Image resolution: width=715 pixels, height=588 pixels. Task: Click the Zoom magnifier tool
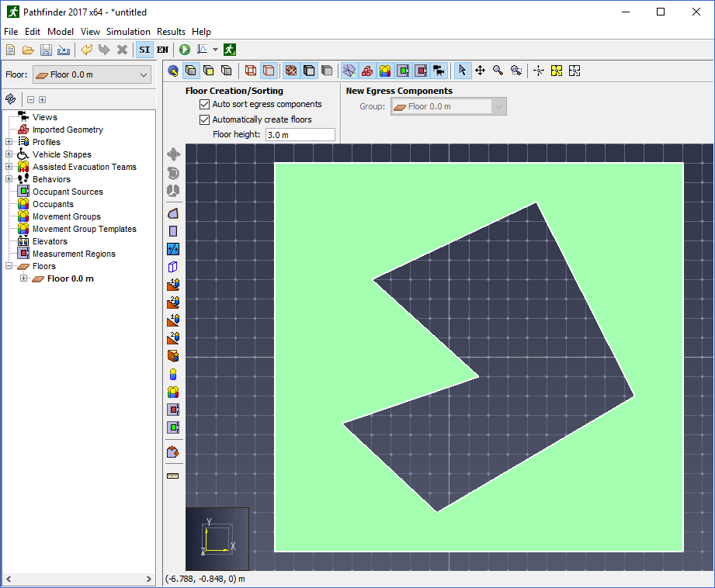pos(498,70)
